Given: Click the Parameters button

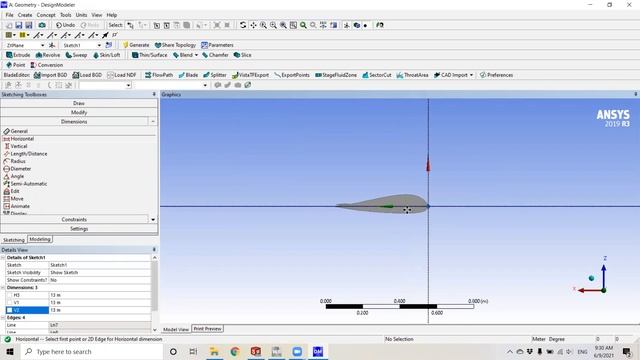Looking at the screenshot, I should pyautogui.click(x=218, y=45).
